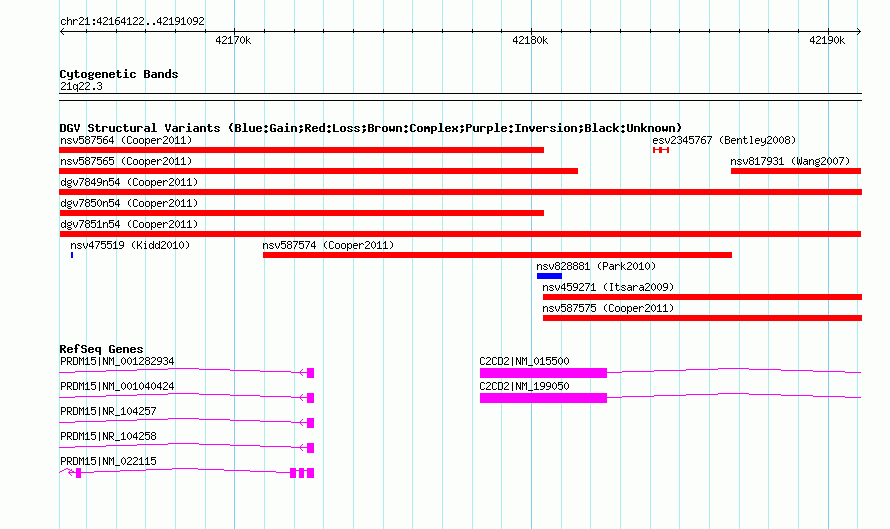This screenshot has width=890, height=529.
Task: Select the small blue nsv475519 gain marker
Action: coord(72,255)
